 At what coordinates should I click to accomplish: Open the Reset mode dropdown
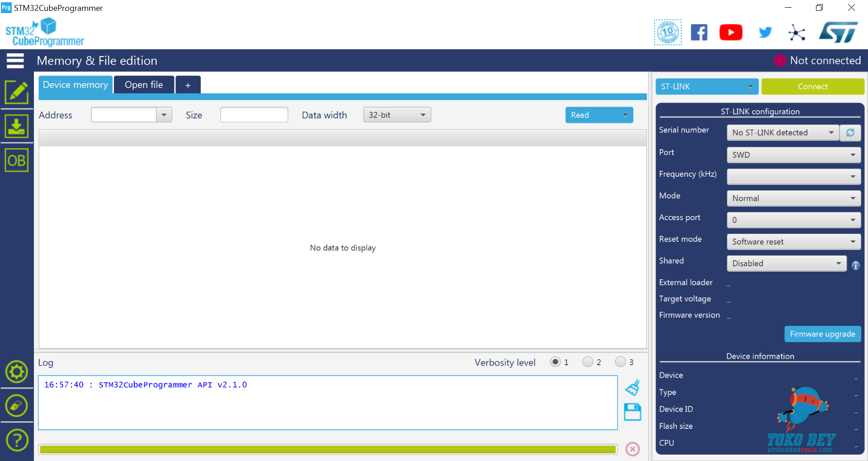pos(794,241)
